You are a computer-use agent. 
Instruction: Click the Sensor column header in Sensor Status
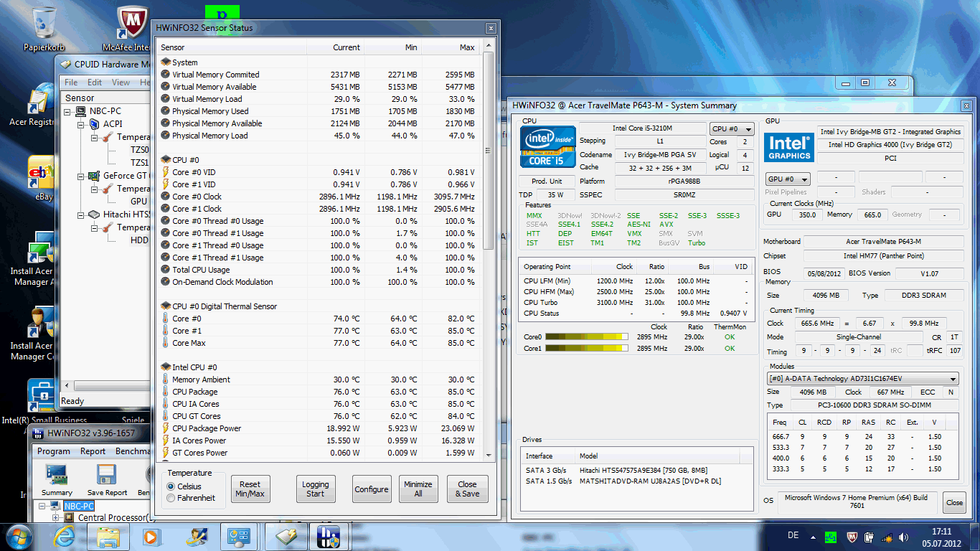231,47
